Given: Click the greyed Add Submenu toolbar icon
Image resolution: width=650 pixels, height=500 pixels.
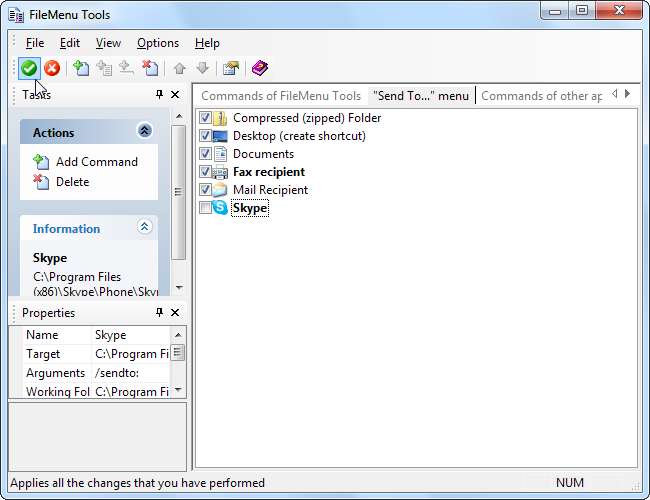Looking at the screenshot, I should coord(104,68).
